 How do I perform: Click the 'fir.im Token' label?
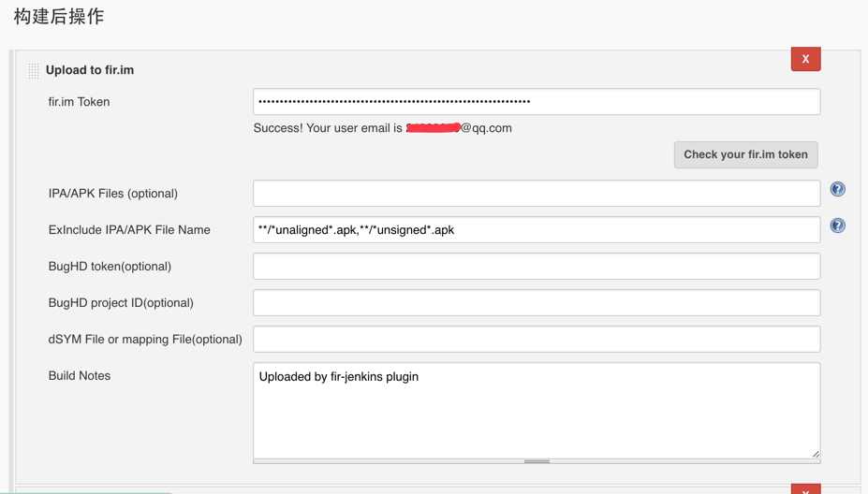(x=80, y=102)
